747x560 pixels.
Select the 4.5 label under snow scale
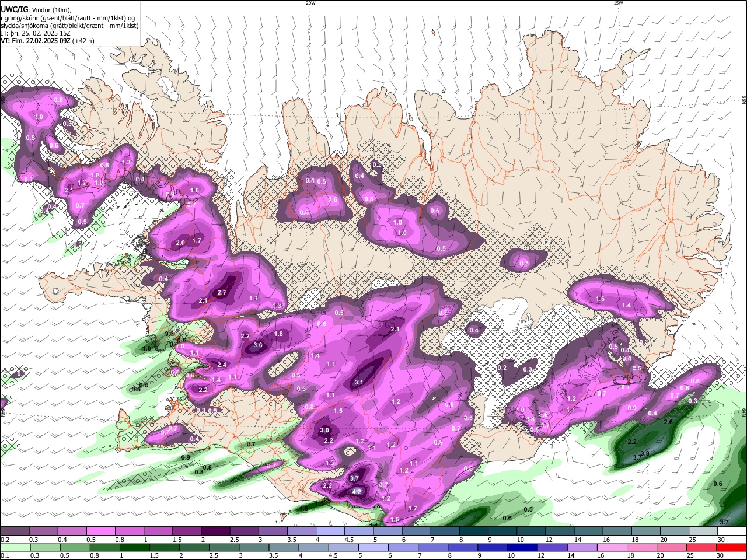pos(349,540)
